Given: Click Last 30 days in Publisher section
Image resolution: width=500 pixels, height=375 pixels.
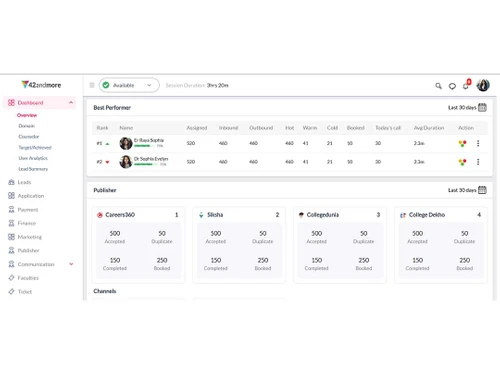Looking at the screenshot, I should tap(462, 190).
